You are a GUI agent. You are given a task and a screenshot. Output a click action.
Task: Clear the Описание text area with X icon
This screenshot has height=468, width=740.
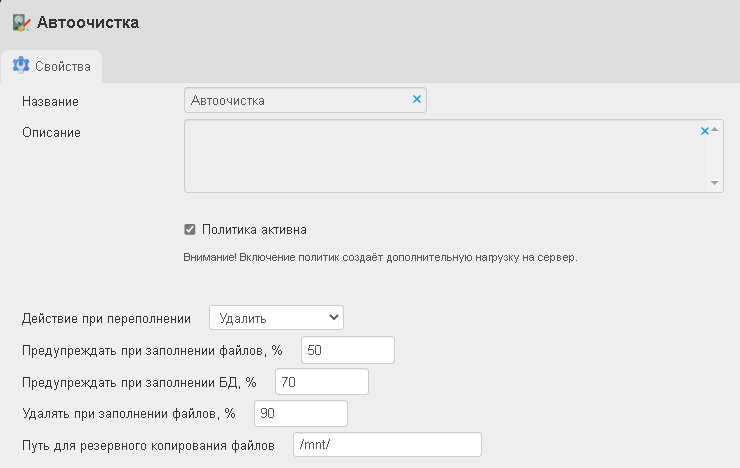pos(704,131)
